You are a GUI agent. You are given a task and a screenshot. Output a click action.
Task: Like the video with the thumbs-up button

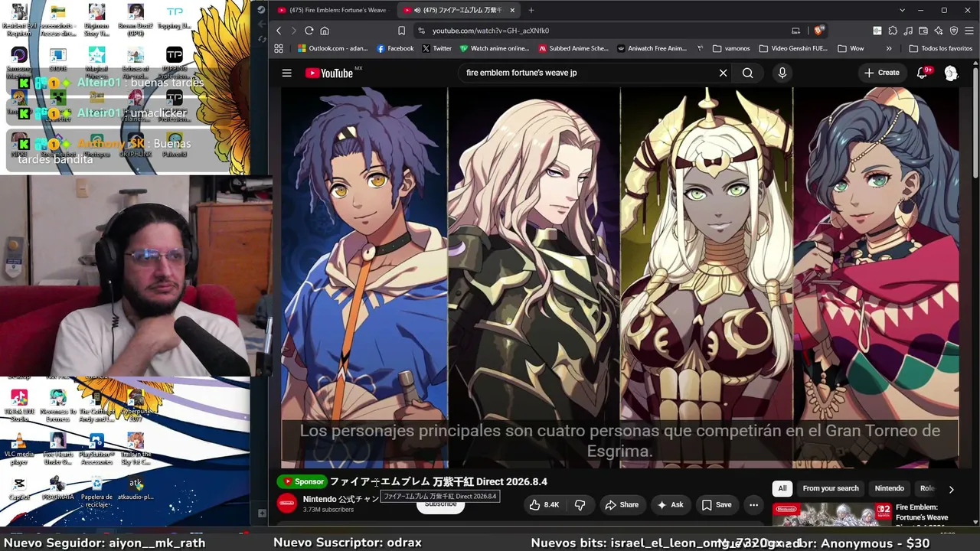[x=544, y=505]
